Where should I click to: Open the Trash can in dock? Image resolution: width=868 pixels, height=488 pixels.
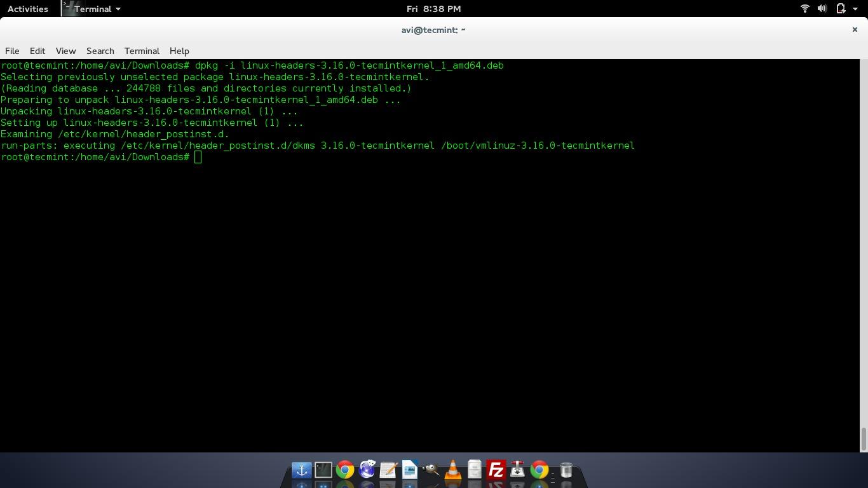pos(566,470)
